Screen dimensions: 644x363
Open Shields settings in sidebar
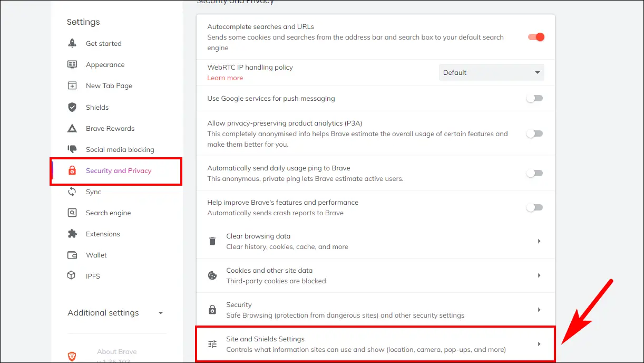point(97,107)
